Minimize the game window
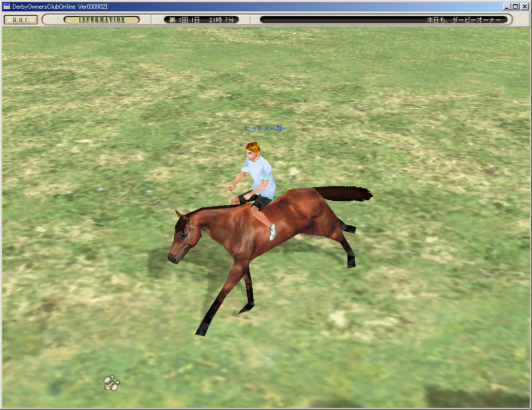Image resolution: width=532 pixels, height=410 pixels. point(507,7)
